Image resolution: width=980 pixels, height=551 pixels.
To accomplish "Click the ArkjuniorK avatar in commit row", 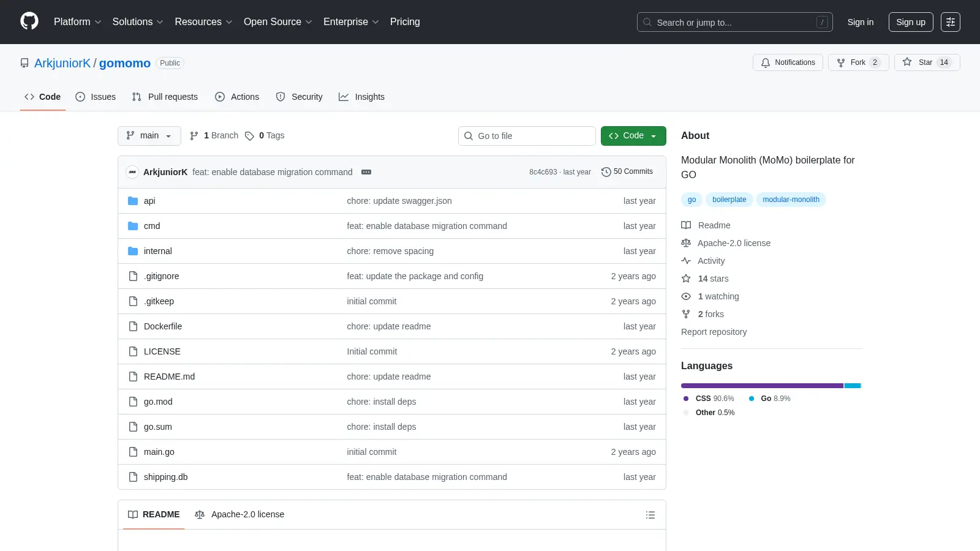I will [x=132, y=172].
